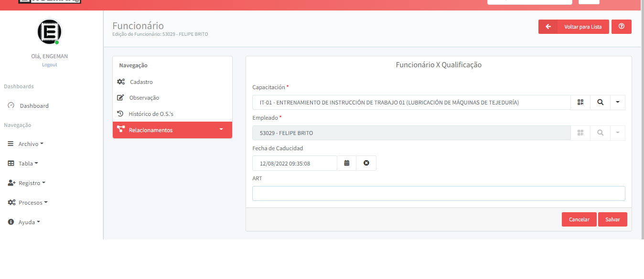Open the calendar picker for Fecha de Caducidad
This screenshot has width=644, height=279.
tap(347, 163)
